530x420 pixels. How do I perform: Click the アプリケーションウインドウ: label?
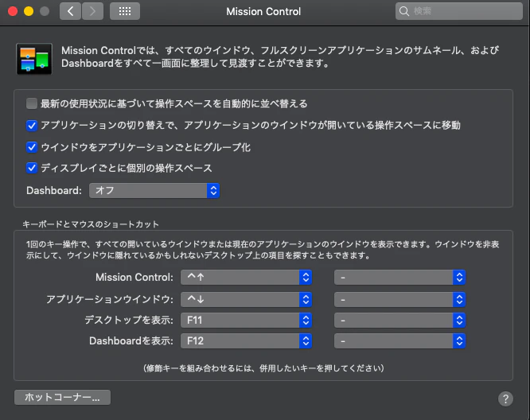[x=110, y=299]
